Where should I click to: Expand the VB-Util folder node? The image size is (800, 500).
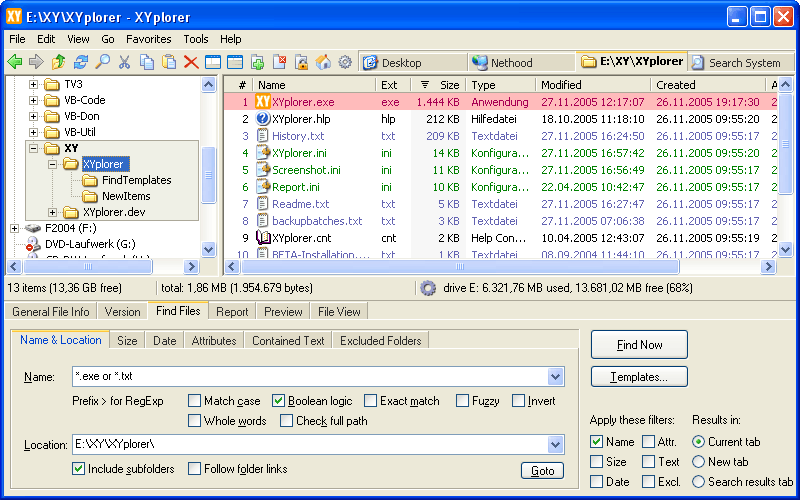[33, 133]
